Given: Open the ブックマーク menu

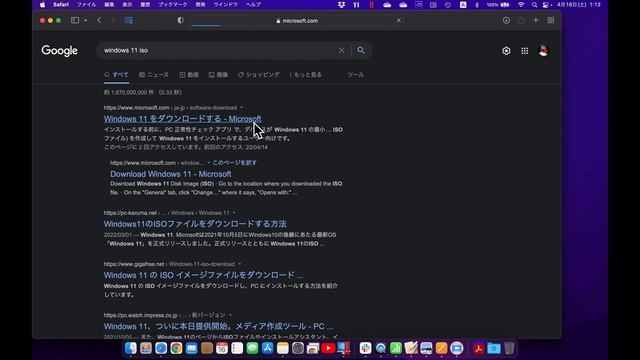Looking at the screenshot, I should [x=173, y=4].
